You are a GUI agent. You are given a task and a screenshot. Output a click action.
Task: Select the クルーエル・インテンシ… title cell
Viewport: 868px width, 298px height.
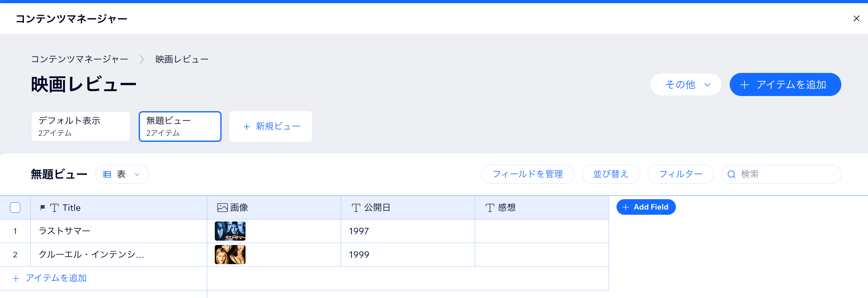click(x=119, y=255)
